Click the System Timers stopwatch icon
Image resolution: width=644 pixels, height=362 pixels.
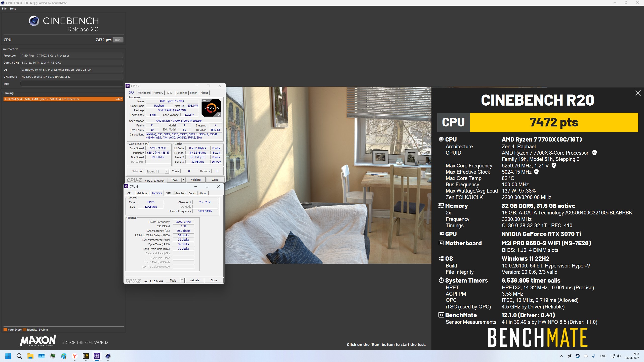click(441, 280)
